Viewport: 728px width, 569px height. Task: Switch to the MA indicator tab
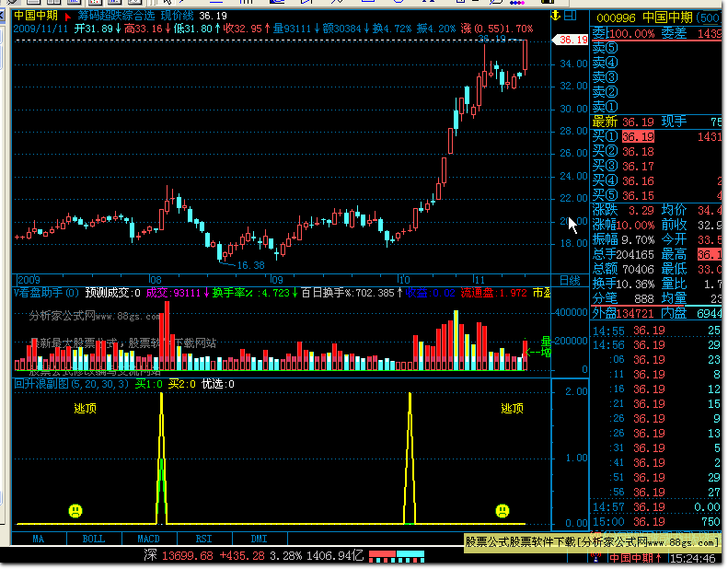tap(38, 539)
